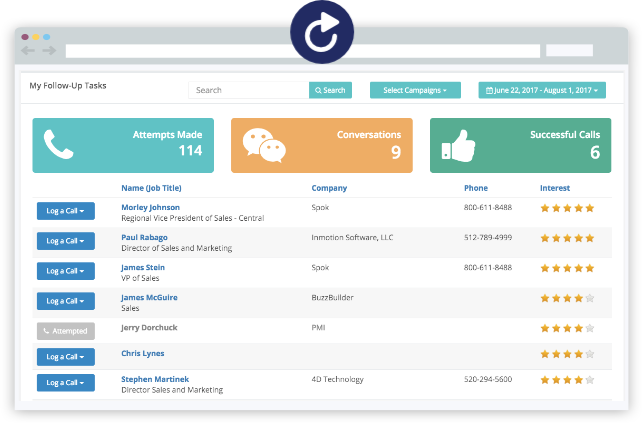643x424 pixels.
Task: Click the circular refresh arrow icon
Action: [322, 32]
